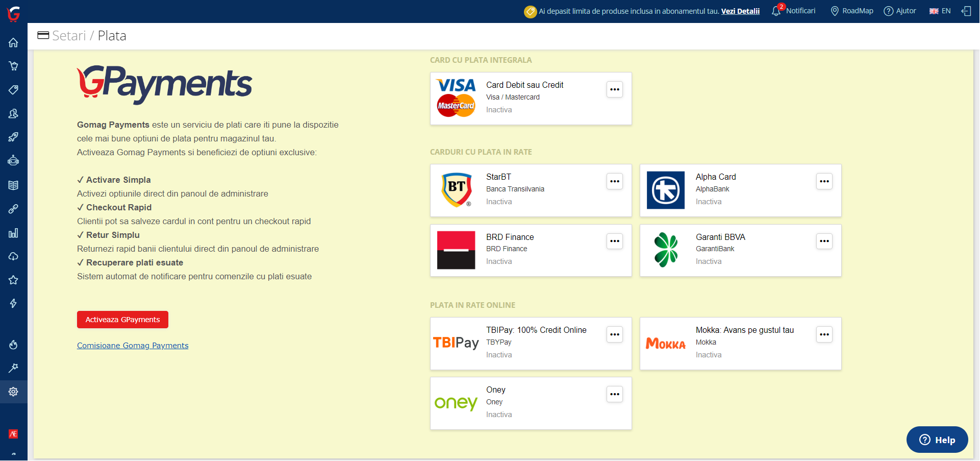Launch the rocket marketing icon
The height and width of the screenshot is (461, 980).
point(13,137)
